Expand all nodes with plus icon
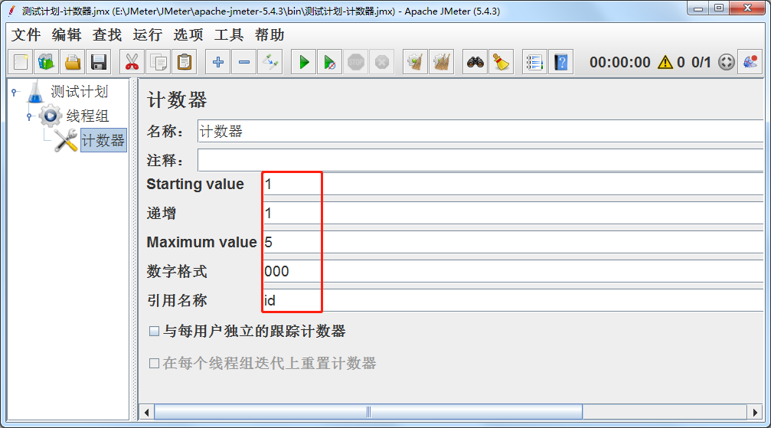771x428 pixels. 218,62
